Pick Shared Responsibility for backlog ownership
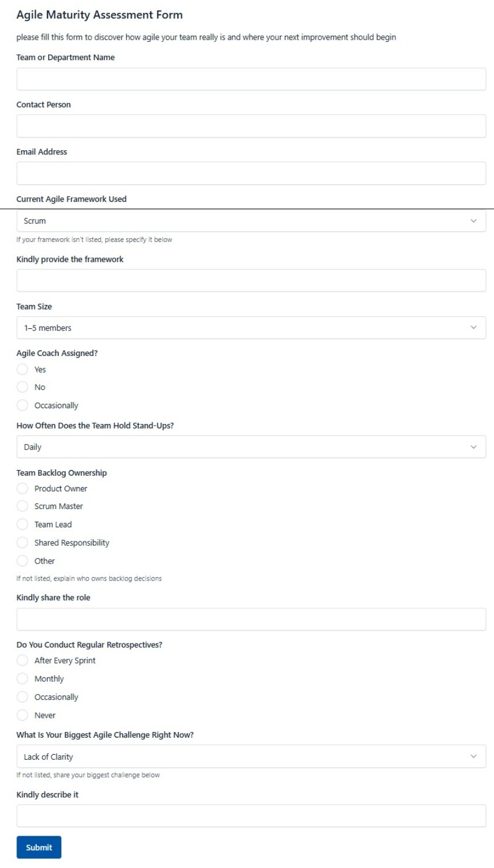Image resolution: width=494 pixels, height=868 pixels. tap(23, 542)
